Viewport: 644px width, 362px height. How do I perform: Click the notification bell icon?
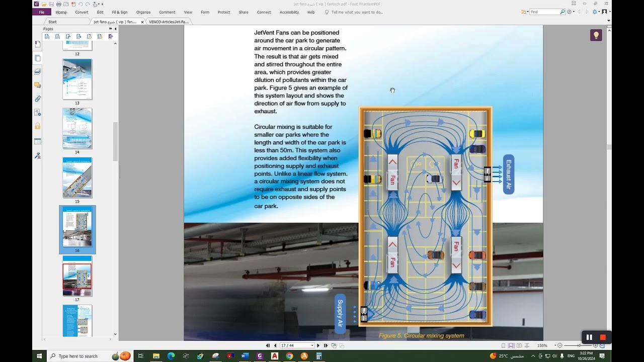pos(596,12)
